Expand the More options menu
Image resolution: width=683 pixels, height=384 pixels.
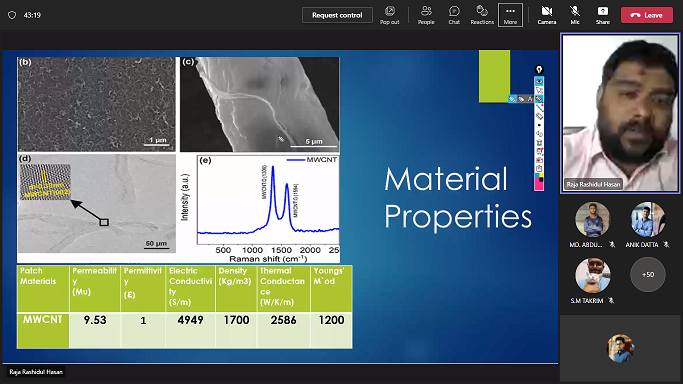point(510,15)
